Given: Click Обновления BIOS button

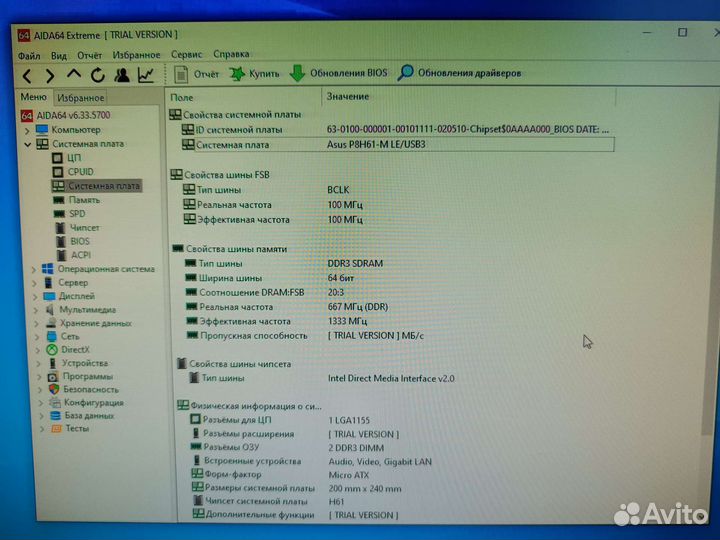Looking at the screenshot, I should click(338, 73).
